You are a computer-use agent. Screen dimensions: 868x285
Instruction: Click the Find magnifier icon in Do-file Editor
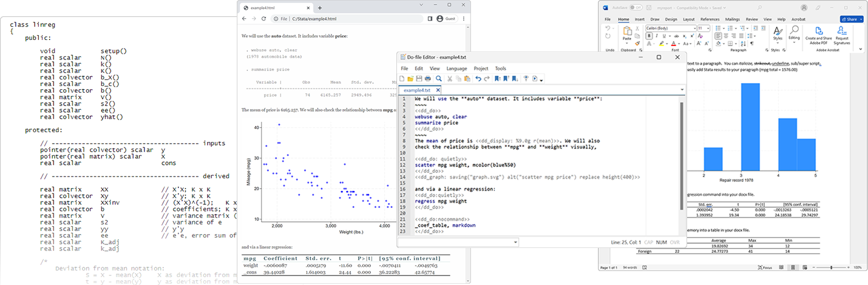(x=439, y=79)
